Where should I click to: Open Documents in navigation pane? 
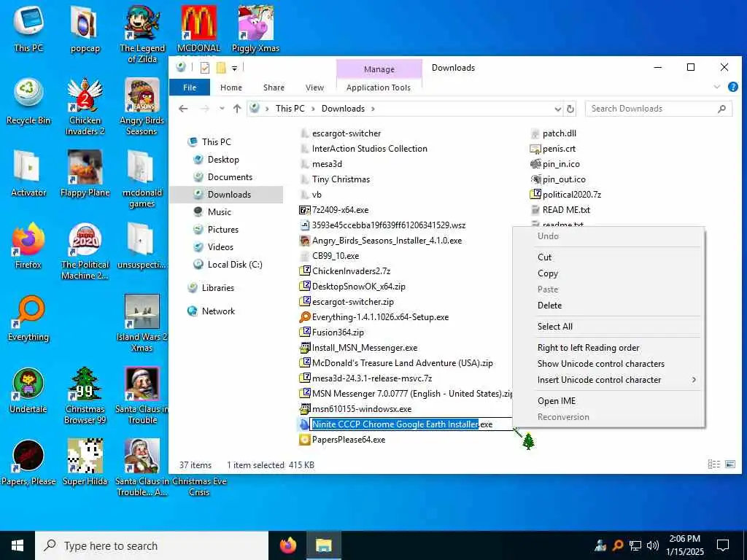click(230, 177)
